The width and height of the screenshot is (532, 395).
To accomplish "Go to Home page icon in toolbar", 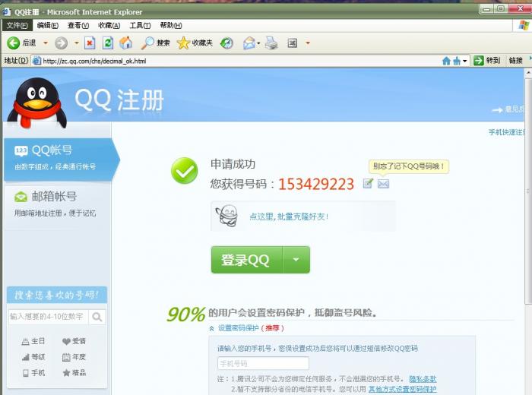I will (x=126, y=43).
